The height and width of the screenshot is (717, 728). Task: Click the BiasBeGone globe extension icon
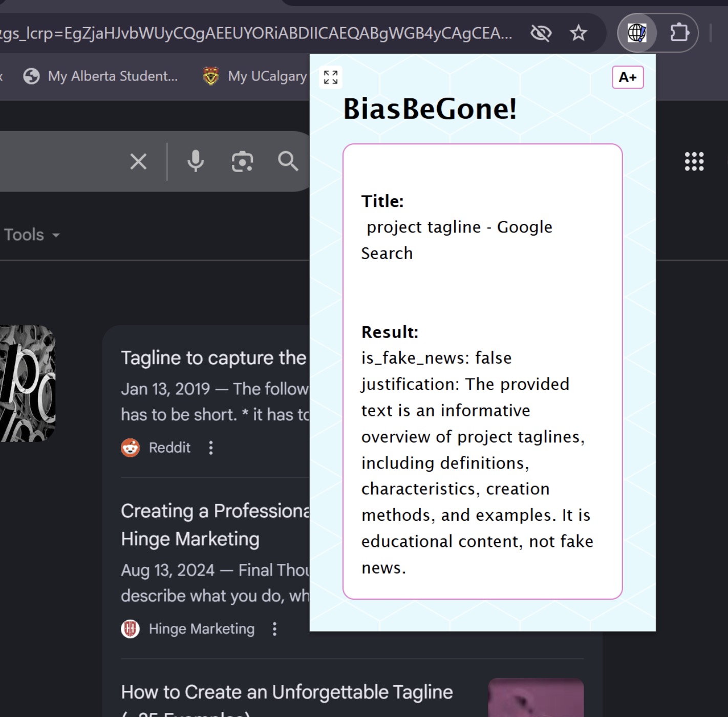coord(637,33)
